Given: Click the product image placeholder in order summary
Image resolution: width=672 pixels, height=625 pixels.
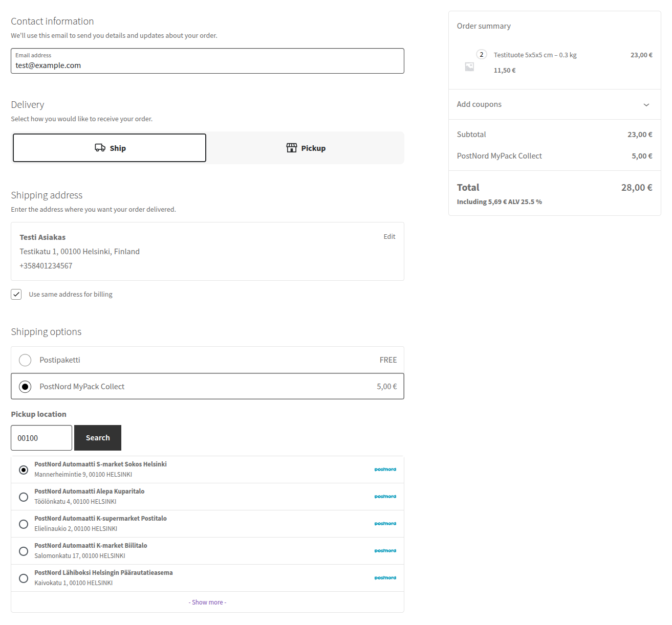Looking at the screenshot, I should click(x=469, y=67).
